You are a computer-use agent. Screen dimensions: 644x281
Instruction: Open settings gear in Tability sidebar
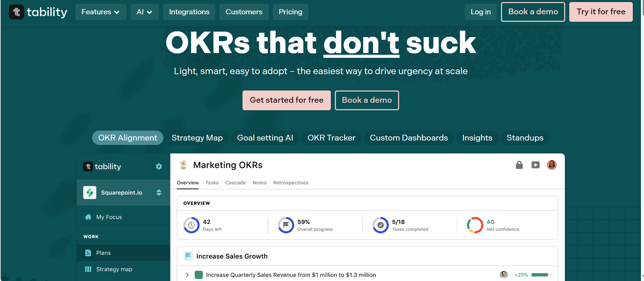click(159, 166)
